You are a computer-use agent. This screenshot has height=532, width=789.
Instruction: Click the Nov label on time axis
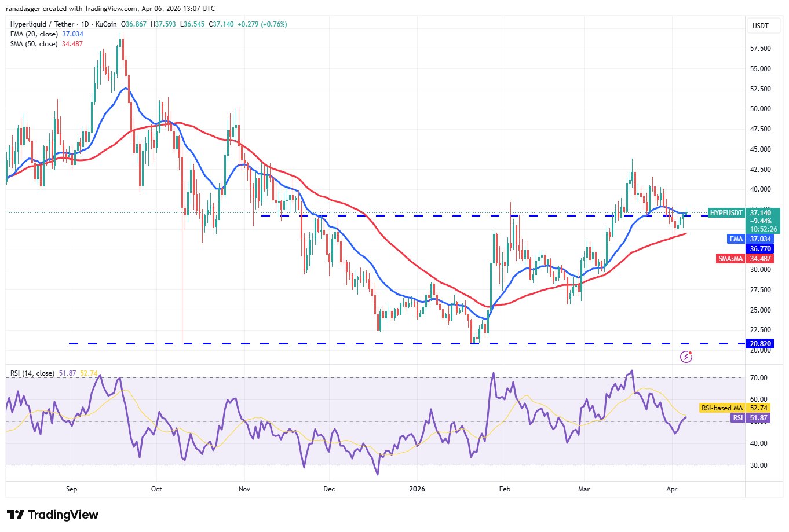point(244,489)
